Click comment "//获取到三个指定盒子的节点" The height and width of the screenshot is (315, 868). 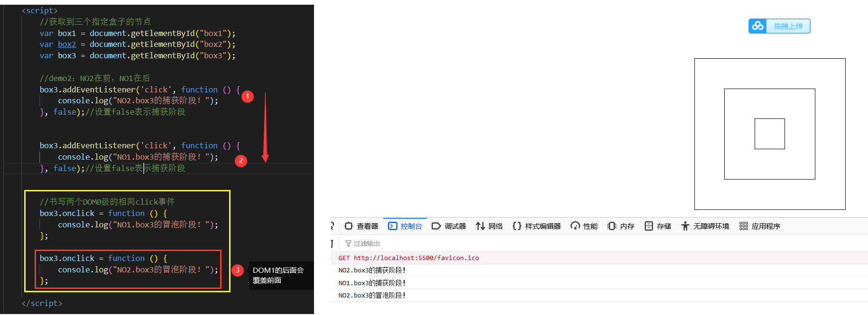click(x=95, y=22)
